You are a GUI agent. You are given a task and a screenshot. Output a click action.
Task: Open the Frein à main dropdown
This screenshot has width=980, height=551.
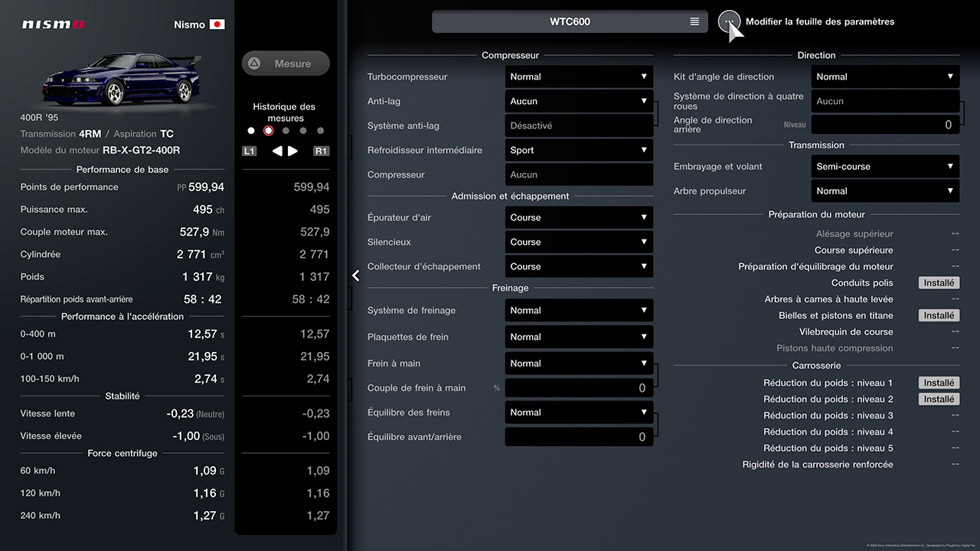(579, 364)
